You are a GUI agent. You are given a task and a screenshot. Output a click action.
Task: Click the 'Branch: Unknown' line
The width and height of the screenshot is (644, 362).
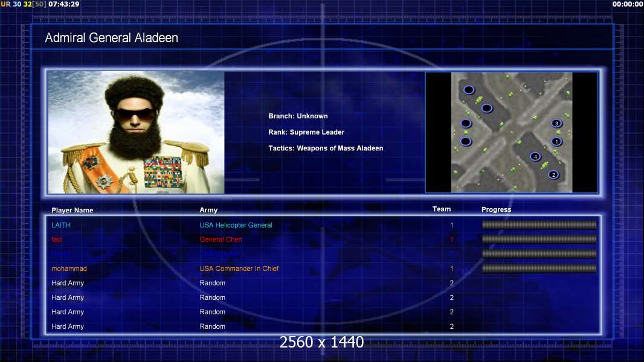click(x=298, y=116)
